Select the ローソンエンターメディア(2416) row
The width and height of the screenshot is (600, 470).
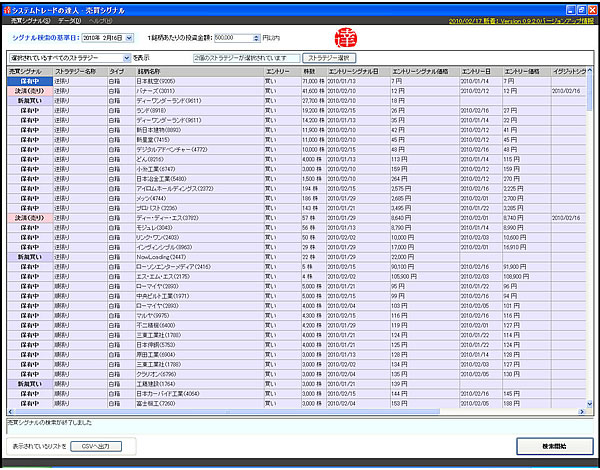point(297,267)
